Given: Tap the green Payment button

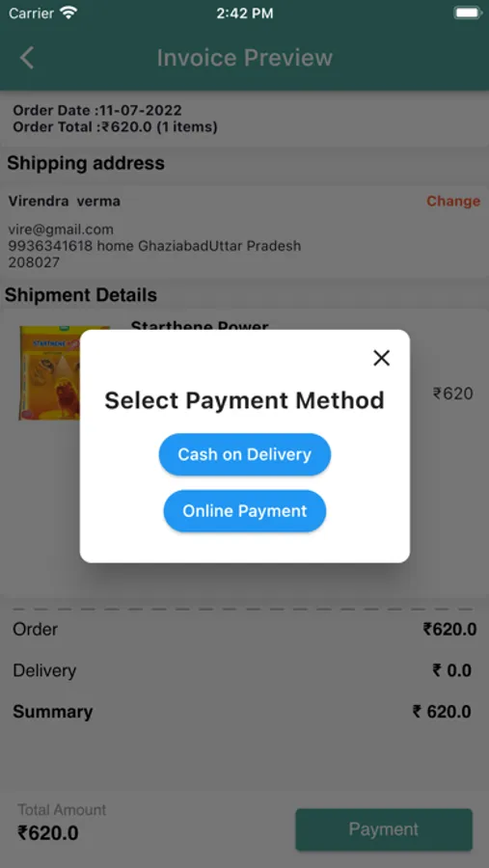Looking at the screenshot, I should (384, 829).
